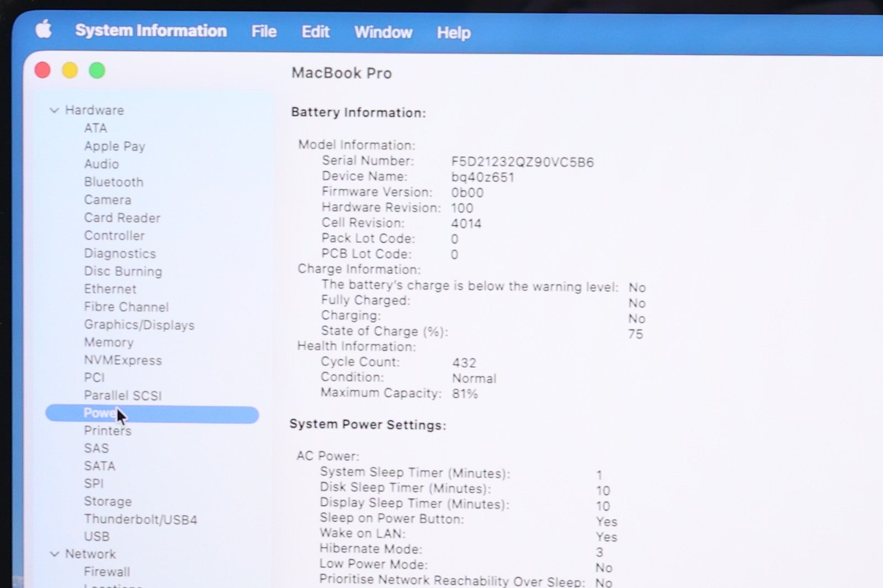Select Firewall under Network

coord(107,571)
